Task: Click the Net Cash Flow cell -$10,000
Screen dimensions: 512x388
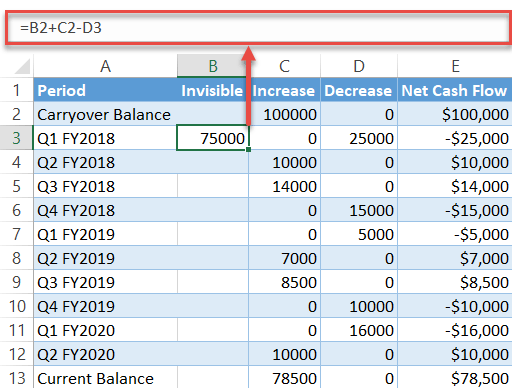Action: coord(455,306)
